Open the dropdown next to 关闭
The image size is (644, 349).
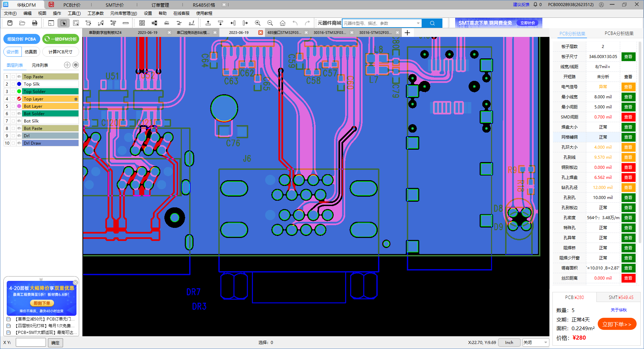click(546, 343)
